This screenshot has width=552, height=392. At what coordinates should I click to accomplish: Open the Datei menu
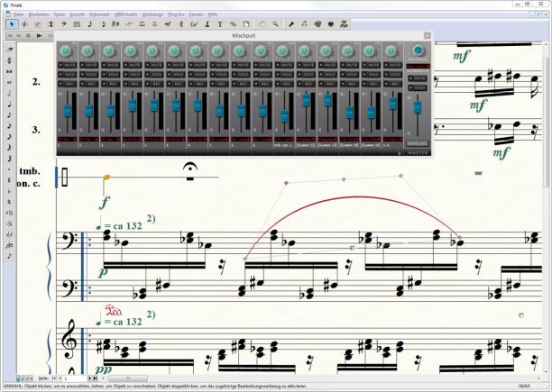18,14
